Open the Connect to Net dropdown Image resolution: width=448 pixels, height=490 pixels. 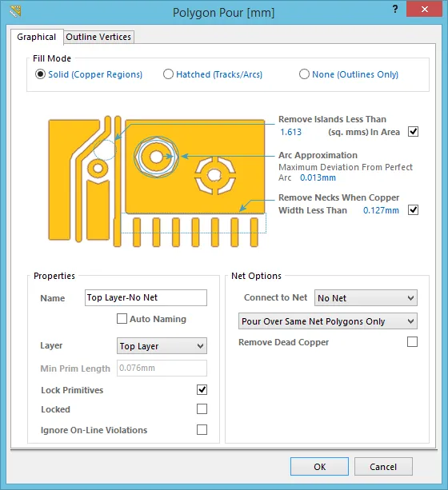pos(366,298)
